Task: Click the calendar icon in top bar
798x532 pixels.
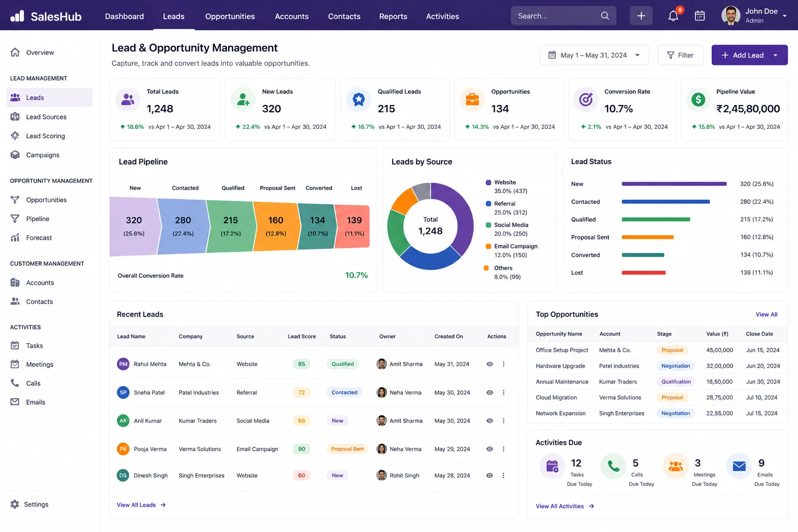Action: [700, 16]
